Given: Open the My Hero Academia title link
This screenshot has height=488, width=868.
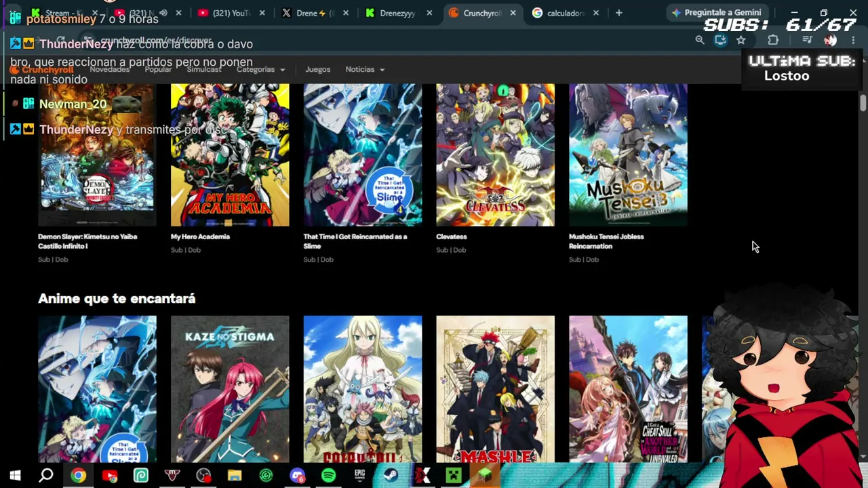Looking at the screenshot, I should 200,237.
